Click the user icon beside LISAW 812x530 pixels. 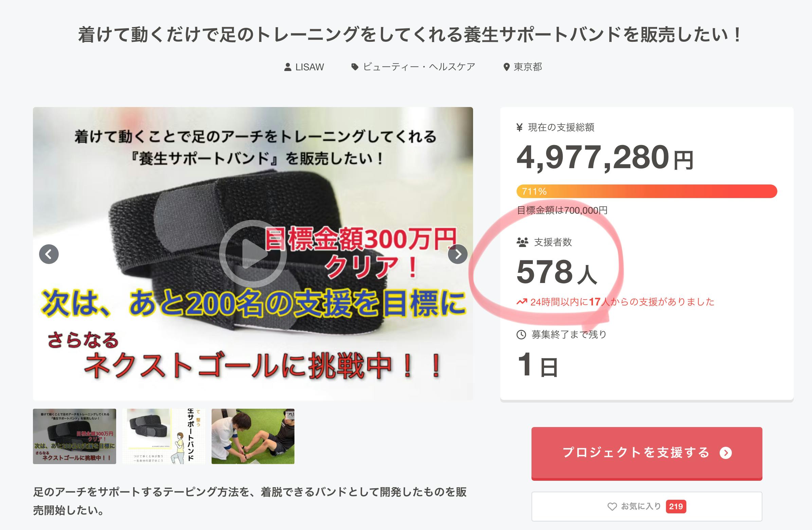pos(288,67)
